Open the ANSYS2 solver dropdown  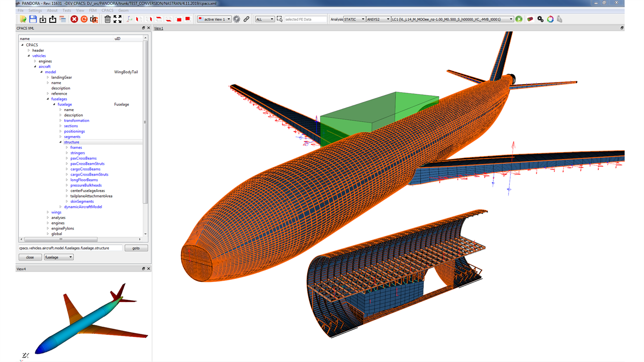pyautogui.click(x=378, y=19)
